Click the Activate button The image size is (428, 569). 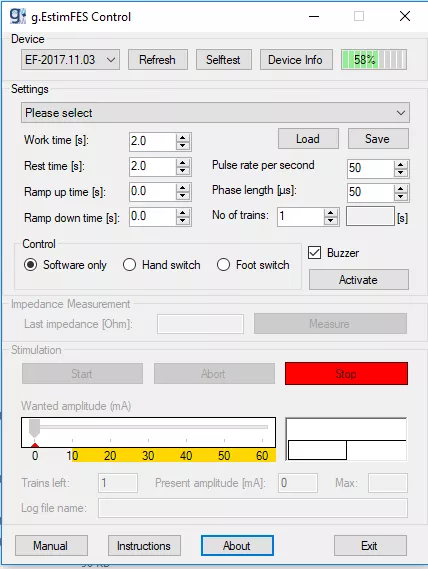359,280
